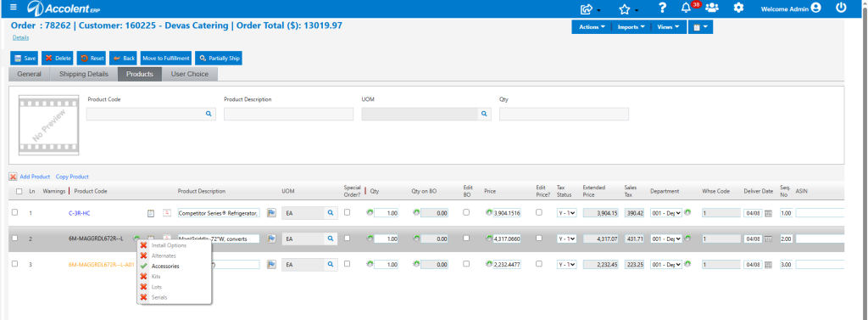This screenshot has width=868, height=320.
Task: Click the flag icon on line 3
Action: click(271, 265)
